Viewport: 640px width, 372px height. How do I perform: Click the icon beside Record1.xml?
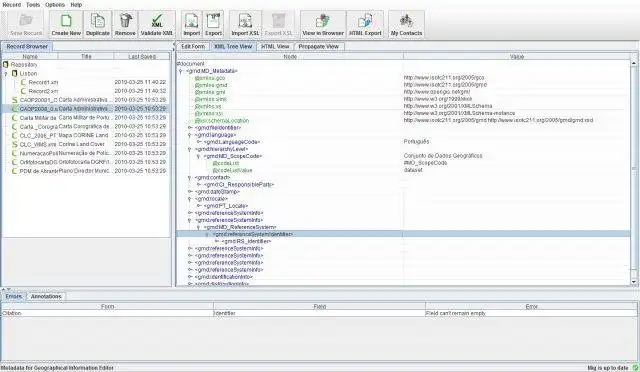click(24, 82)
